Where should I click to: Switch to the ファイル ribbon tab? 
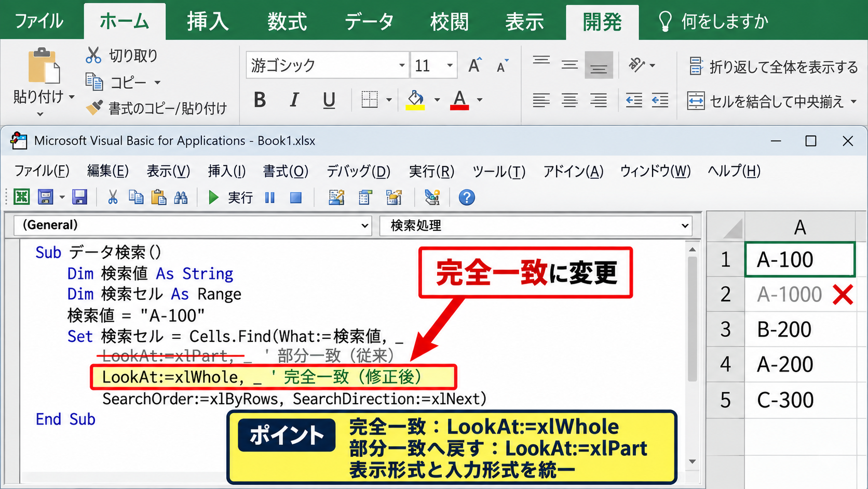pos(39,21)
